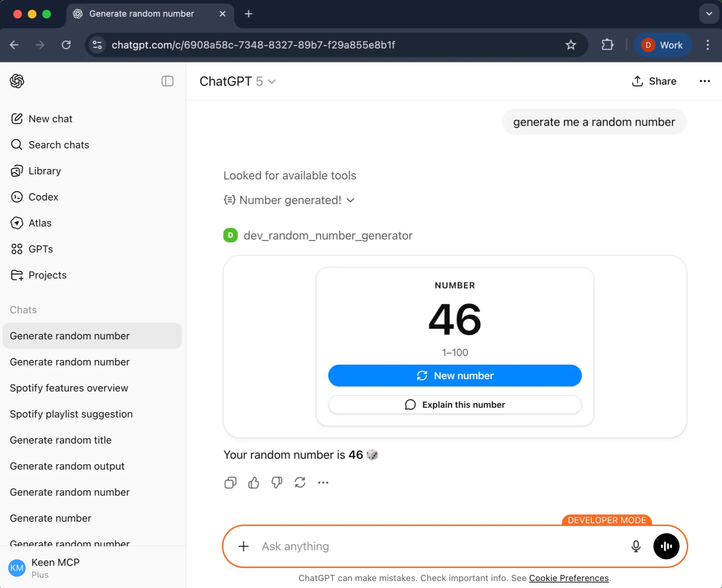Open the browser extensions puzzle icon
Image resolution: width=722 pixels, height=588 pixels.
[x=607, y=45]
